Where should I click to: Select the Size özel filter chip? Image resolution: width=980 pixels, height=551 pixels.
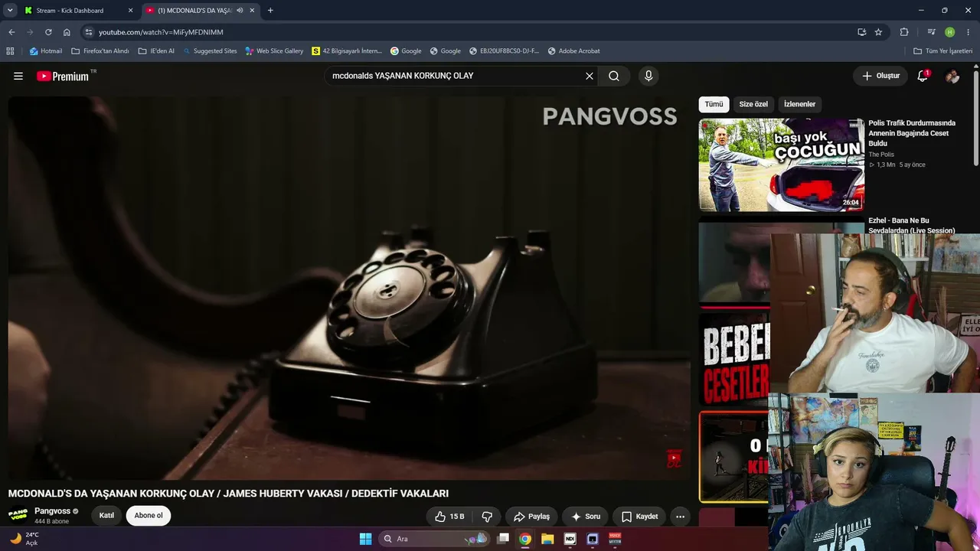click(x=753, y=104)
